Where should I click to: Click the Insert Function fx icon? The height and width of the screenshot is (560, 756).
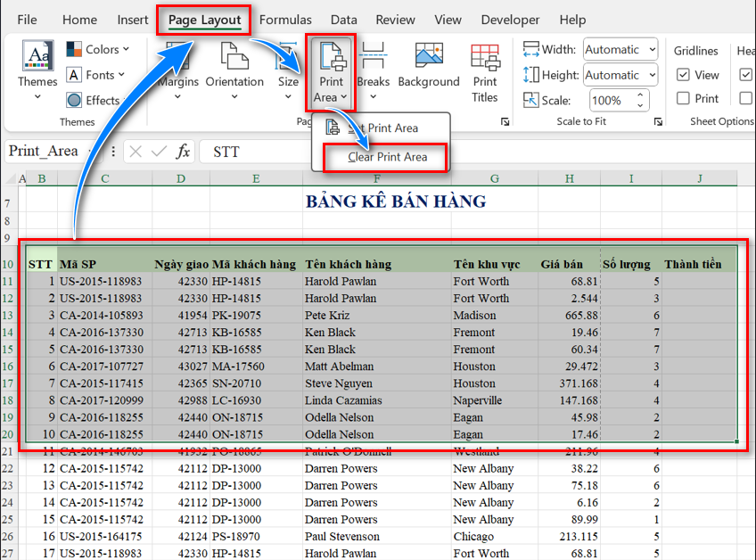click(x=183, y=152)
